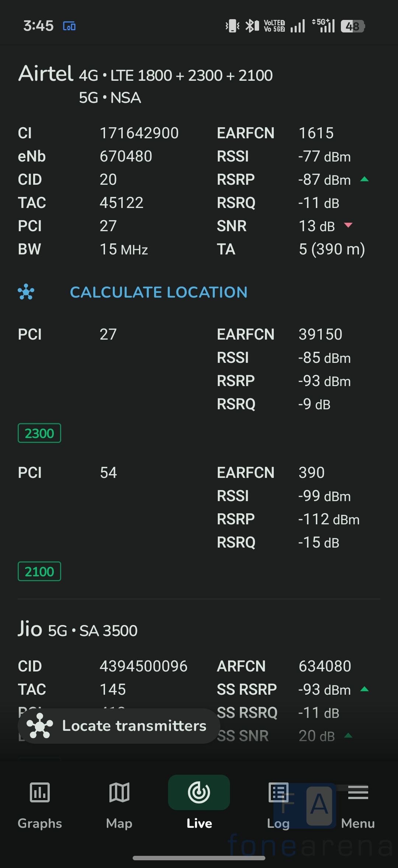Tap the battery indicator in status bar
Viewport: 398px width, 868px height.
353,26
